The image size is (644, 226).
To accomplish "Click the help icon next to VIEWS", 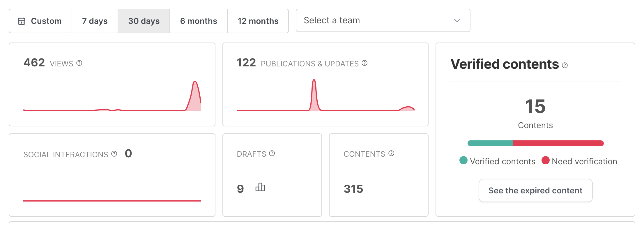I will click(x=79, y=63).
